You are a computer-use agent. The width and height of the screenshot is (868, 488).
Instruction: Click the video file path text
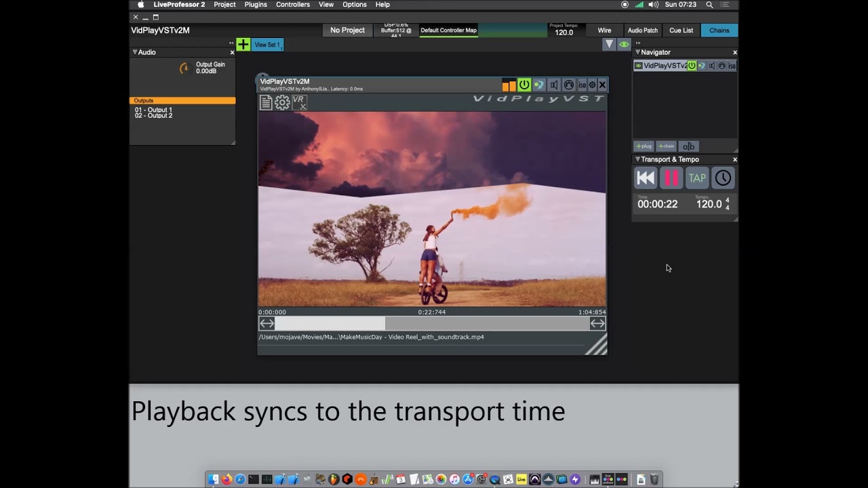[x=371, y=337]
